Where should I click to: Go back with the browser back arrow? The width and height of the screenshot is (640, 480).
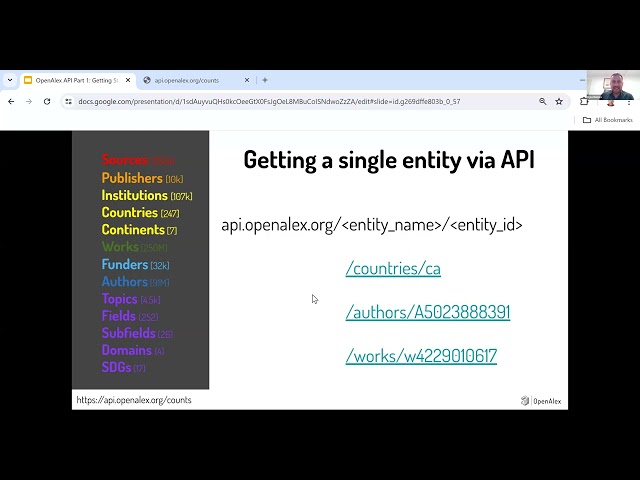(x=11, y=101)
